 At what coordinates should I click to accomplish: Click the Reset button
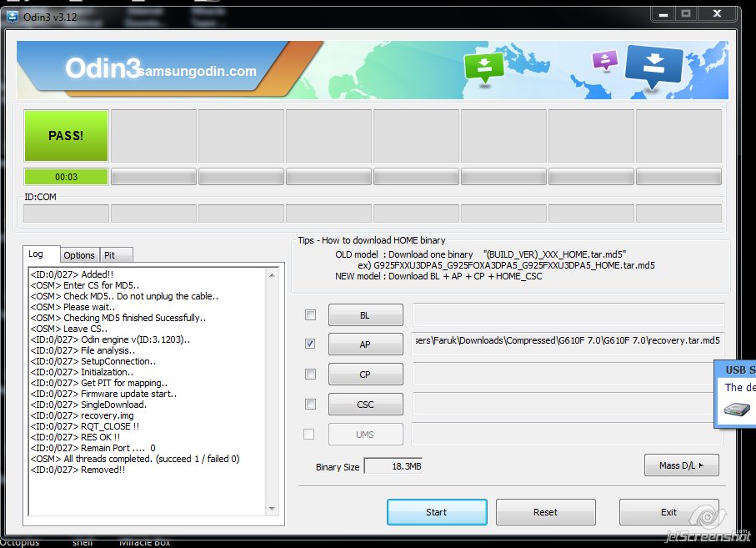coord(545,512)
